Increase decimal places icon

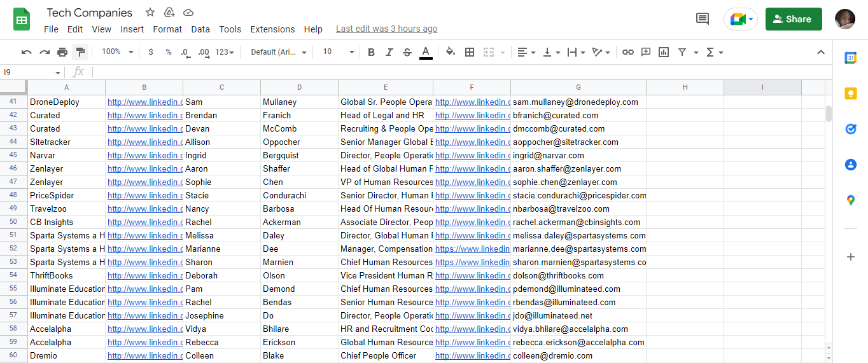tap(204, 52)
